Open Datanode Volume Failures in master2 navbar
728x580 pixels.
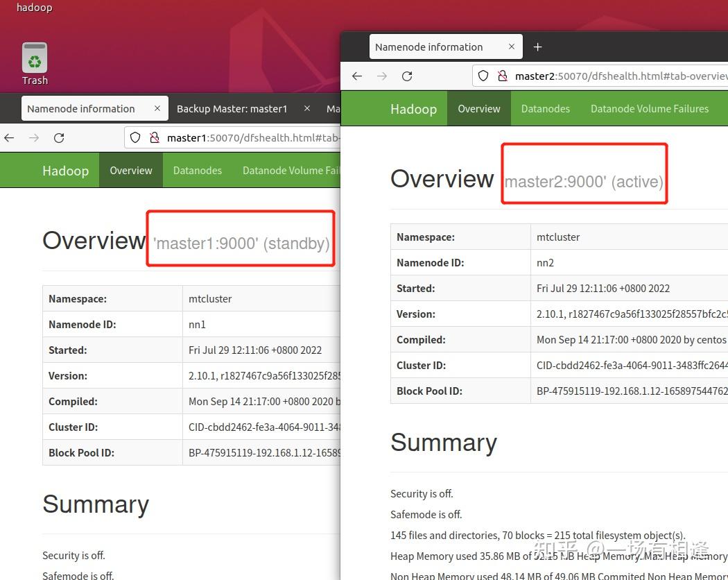[x=650, y=109]
